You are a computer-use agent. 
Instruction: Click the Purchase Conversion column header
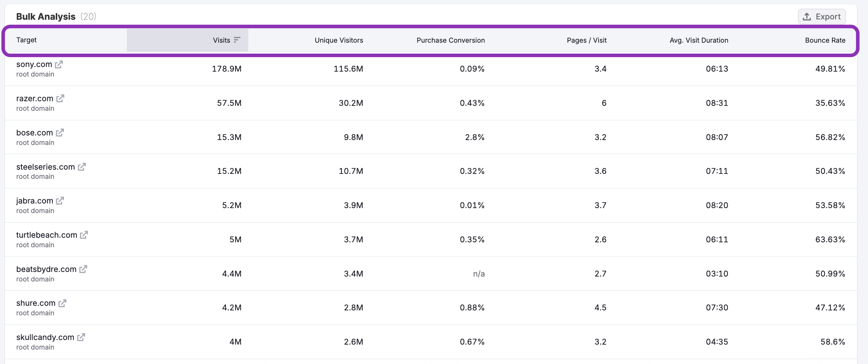(x=450, y=40)
